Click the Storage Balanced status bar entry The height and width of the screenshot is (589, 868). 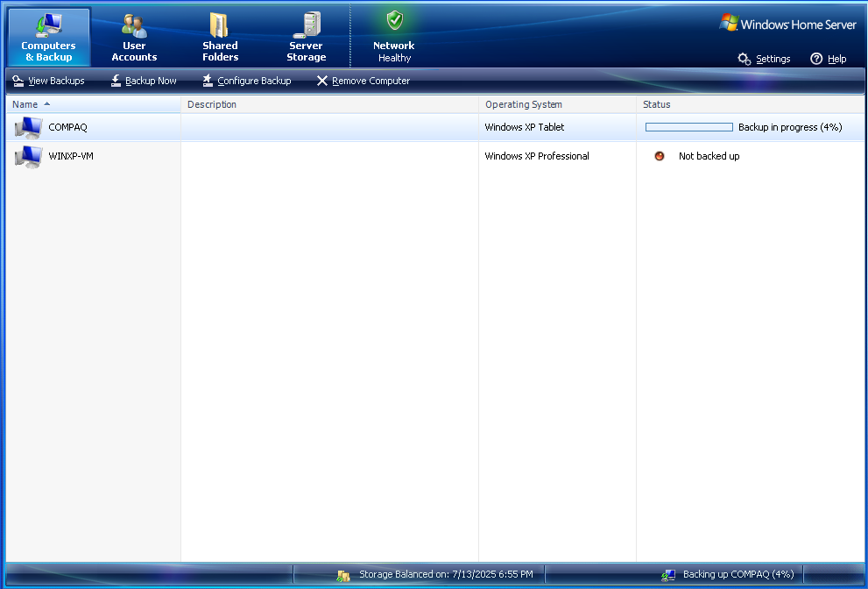pos(434,575)
